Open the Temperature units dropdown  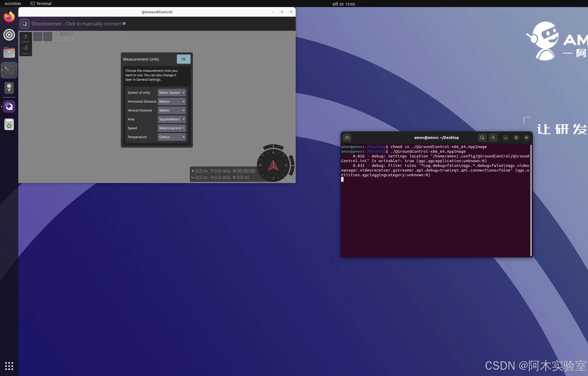[172, 137]
